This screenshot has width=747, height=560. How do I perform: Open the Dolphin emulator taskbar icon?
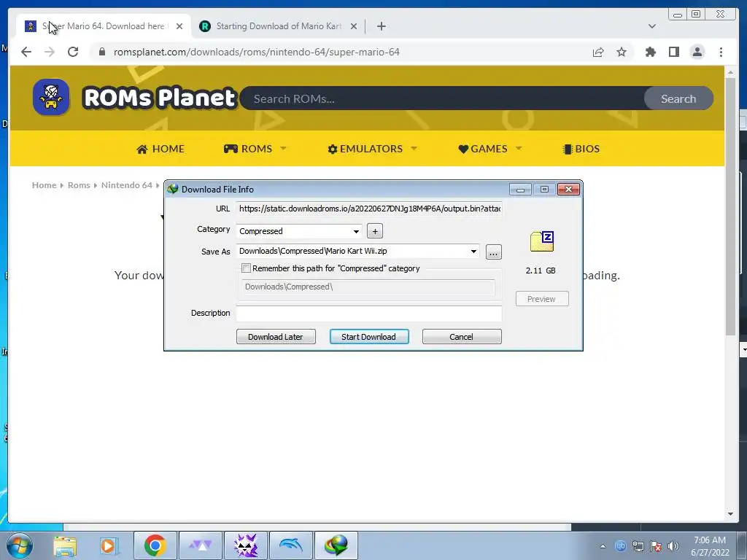point(291,545)
